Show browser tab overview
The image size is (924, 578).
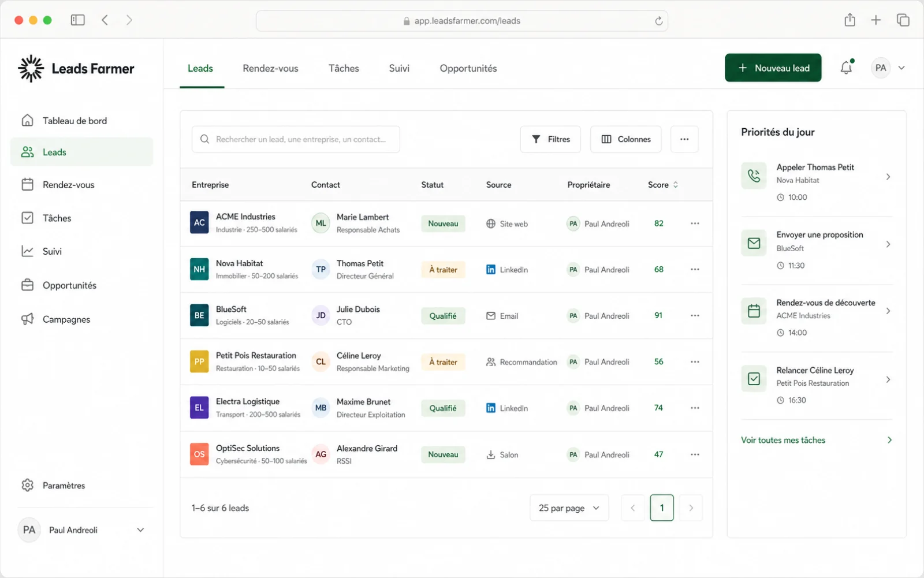(903, 20)
